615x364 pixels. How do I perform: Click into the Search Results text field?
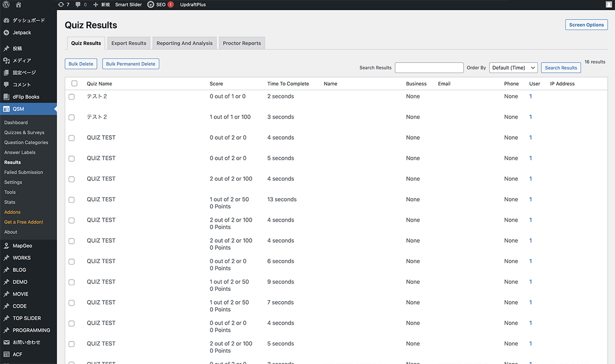[x=429, y=68]
